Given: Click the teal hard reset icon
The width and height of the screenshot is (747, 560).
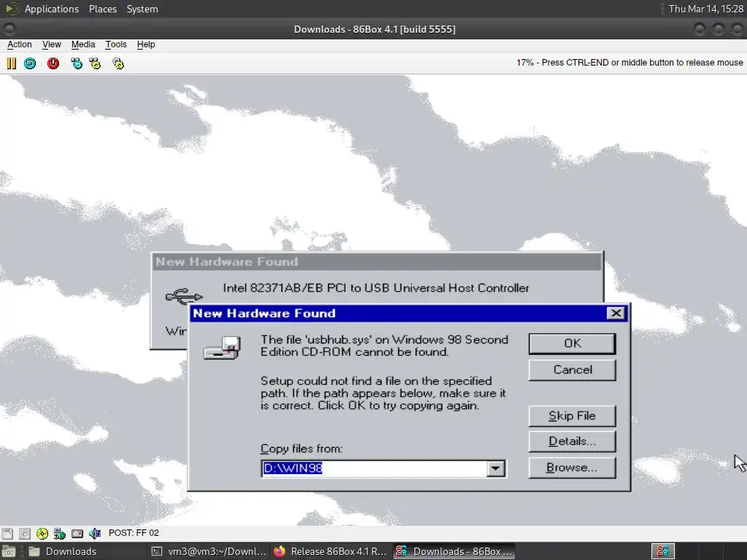Looking at the screenshot, I should click(30, 63).
